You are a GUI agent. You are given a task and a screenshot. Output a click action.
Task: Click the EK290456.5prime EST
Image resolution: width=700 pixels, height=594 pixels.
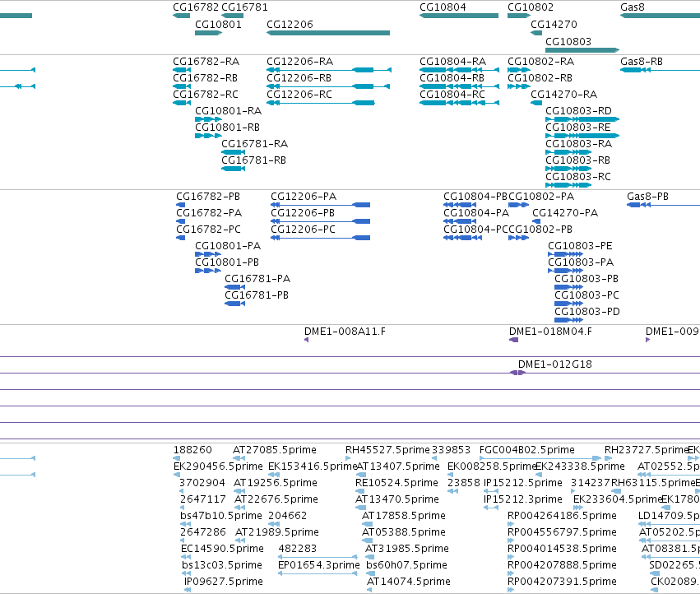click(175, 475)
